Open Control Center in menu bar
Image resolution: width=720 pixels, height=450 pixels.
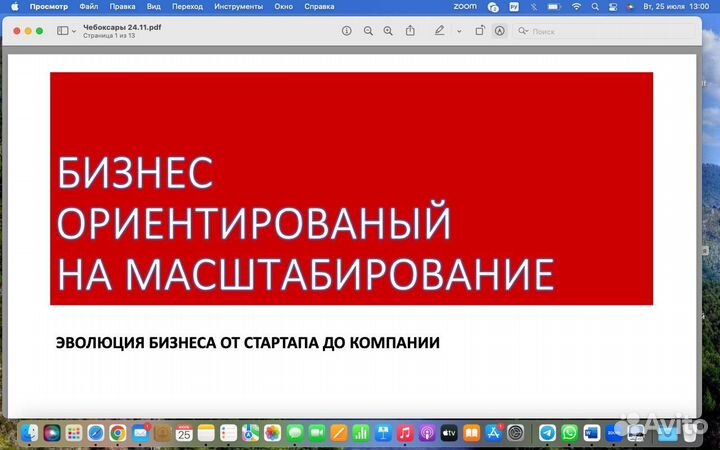pos(613,6)
